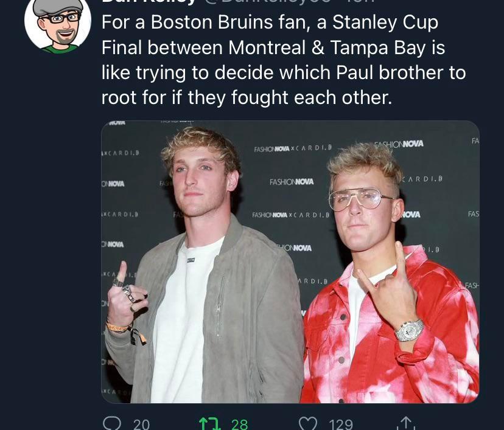This screenshot has height=430, width=504.
Task: Click the heart like icon
Action: (x=310, y=423)
